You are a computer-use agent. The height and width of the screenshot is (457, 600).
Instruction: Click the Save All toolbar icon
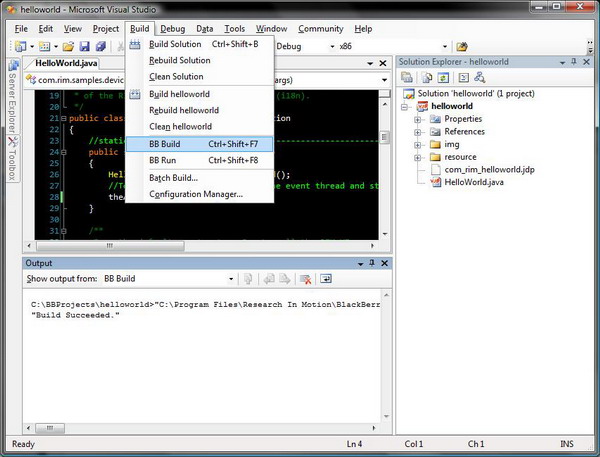point(100,47)
